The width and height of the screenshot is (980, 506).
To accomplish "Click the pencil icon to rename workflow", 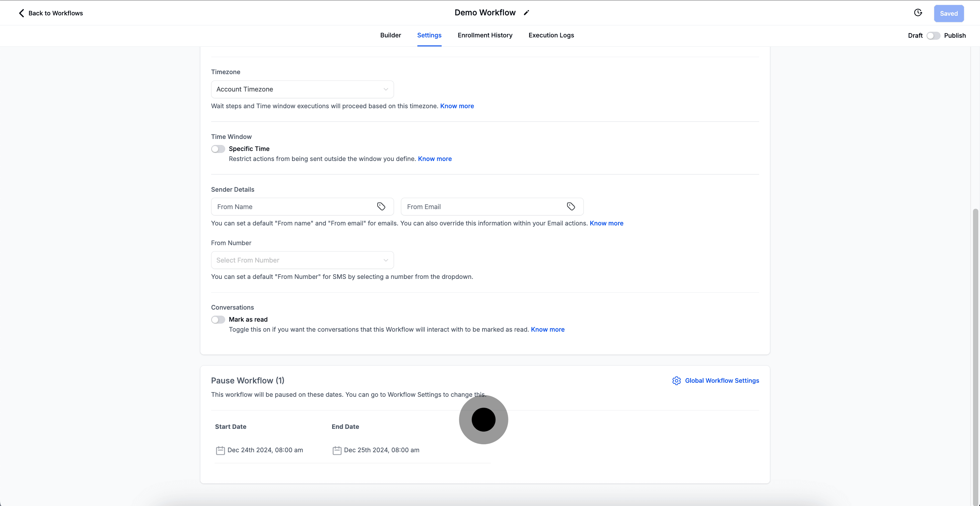I will point(527,13).
